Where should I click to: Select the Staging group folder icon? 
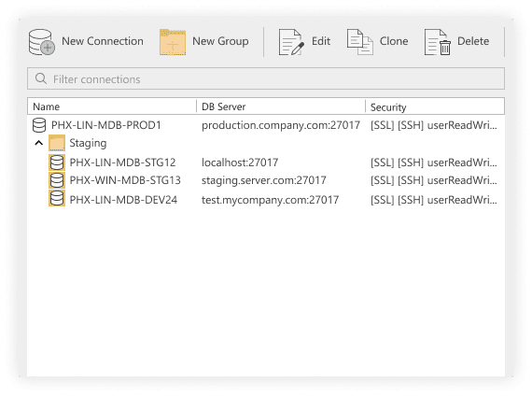tap(57, 143)
